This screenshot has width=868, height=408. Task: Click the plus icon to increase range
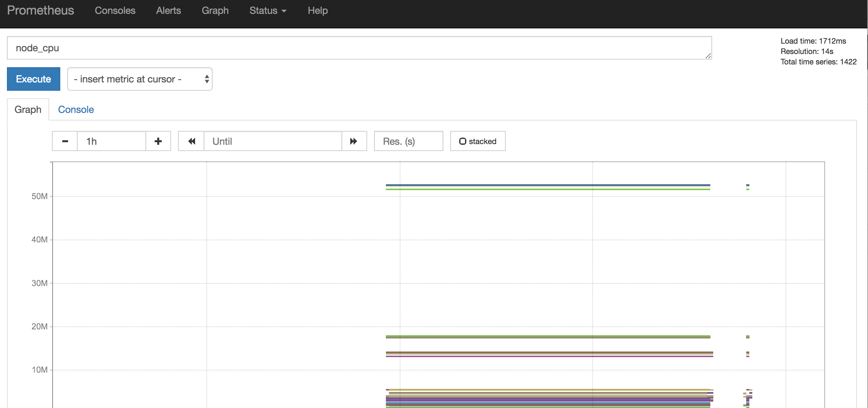[158, 141]
